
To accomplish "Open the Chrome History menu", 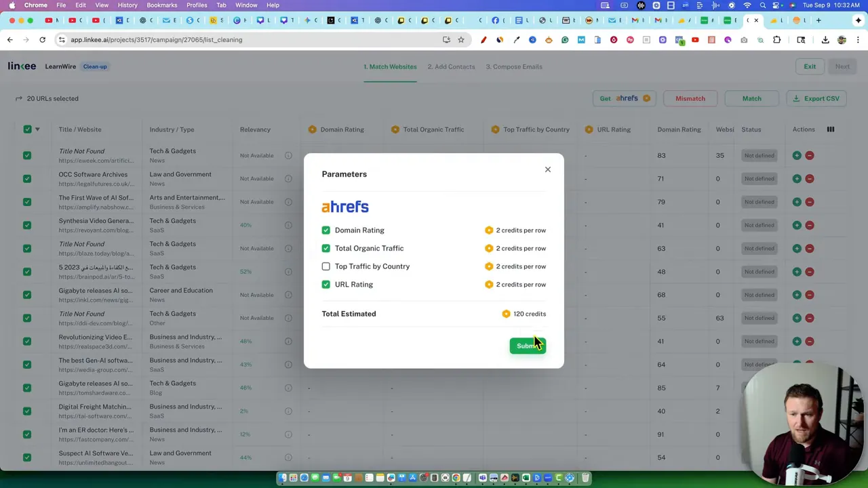I will [x=127, y=5].
